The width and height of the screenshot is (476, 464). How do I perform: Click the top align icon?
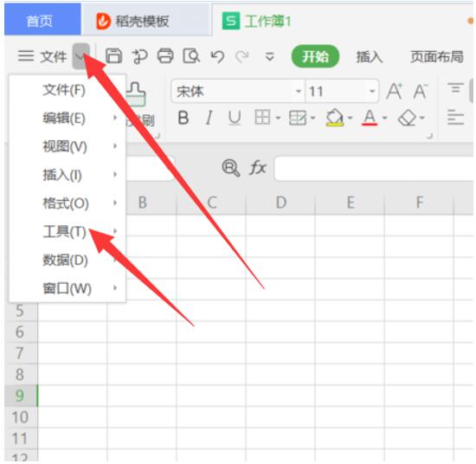[x=455, y=88]
